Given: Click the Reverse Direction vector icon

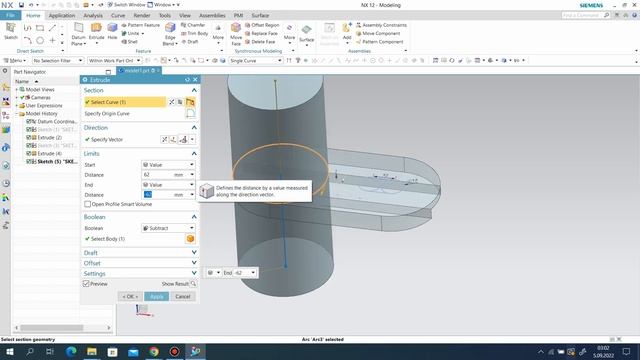Looking at the screenshot, I should [164, 140].
